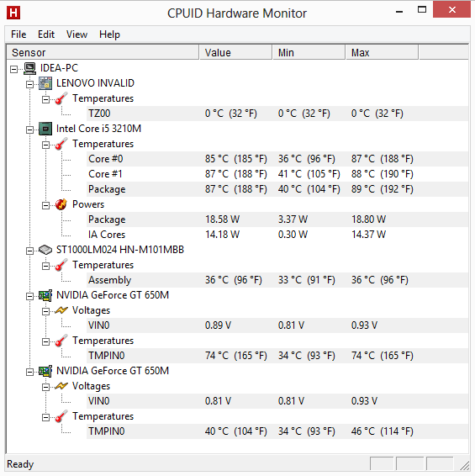Open the Help menu
This screenshot has height=476, width=475.
coord(109,34)
